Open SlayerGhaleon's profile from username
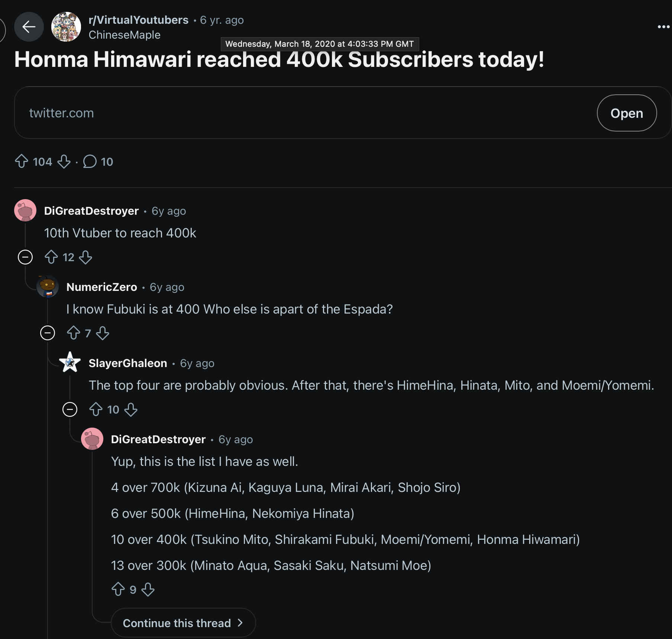672x639 pixels. point(127,363)
